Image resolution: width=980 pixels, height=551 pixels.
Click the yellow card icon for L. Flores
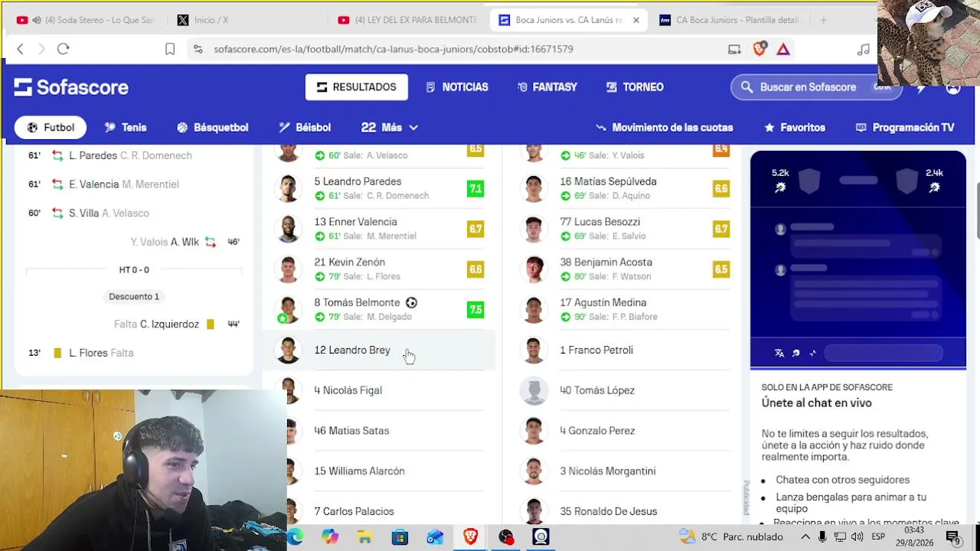point(57,353)
